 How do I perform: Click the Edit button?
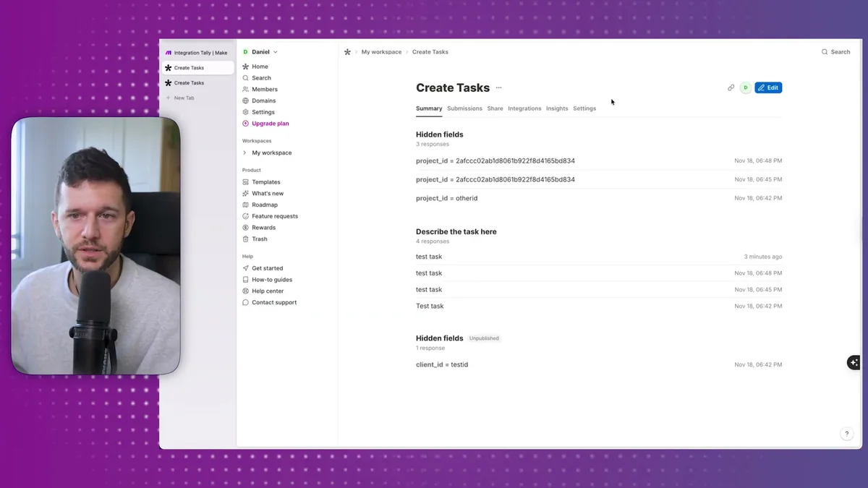768,87
